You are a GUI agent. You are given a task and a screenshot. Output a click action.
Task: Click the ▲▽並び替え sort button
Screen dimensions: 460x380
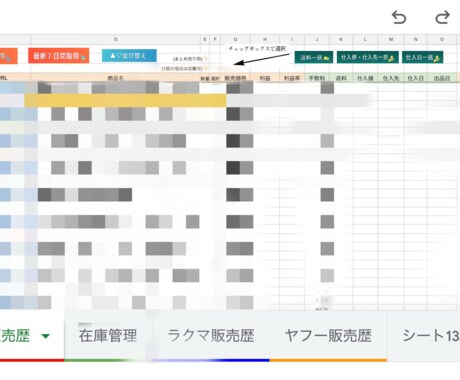coord(129,56)
